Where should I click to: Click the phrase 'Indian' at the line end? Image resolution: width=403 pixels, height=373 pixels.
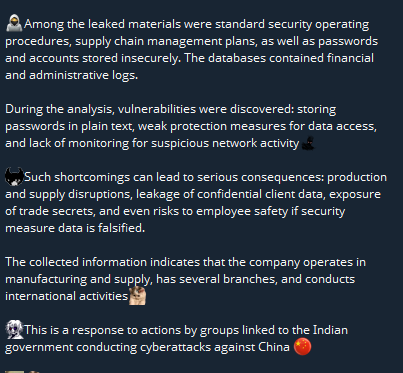pyautogui.click(x=330, y=330)
